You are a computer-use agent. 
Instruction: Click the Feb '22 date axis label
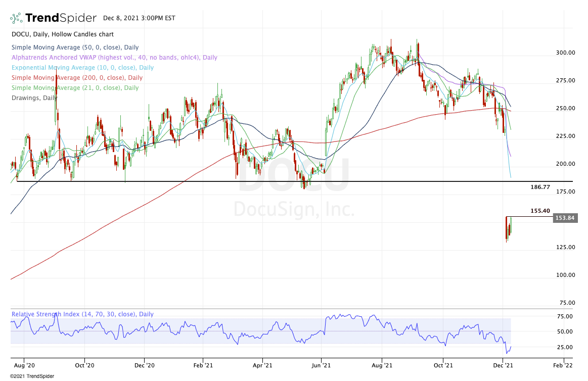click(x=563, y=365)
